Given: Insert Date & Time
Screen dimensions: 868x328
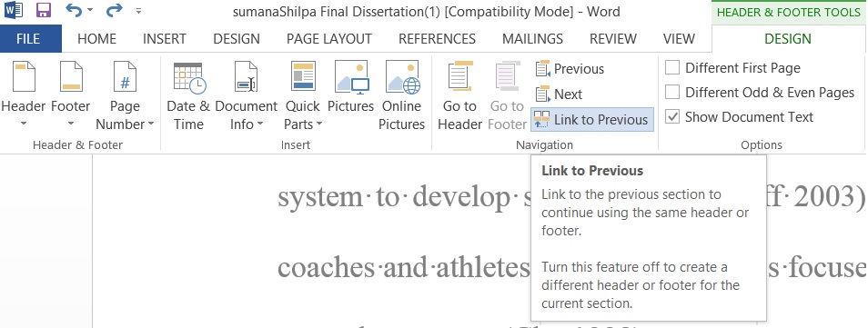Looking at the screenshot, I should tap(188, 95).
